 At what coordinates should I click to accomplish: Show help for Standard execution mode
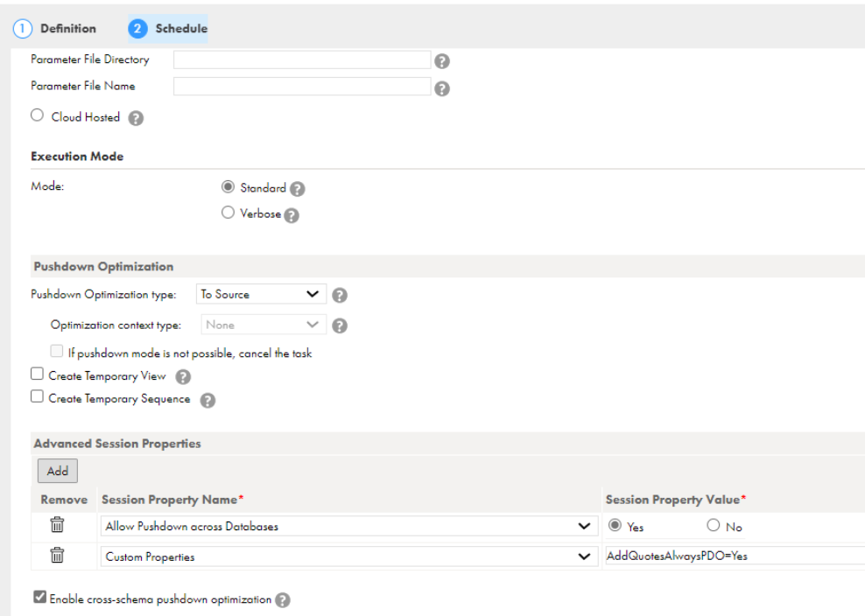[298, 189]
